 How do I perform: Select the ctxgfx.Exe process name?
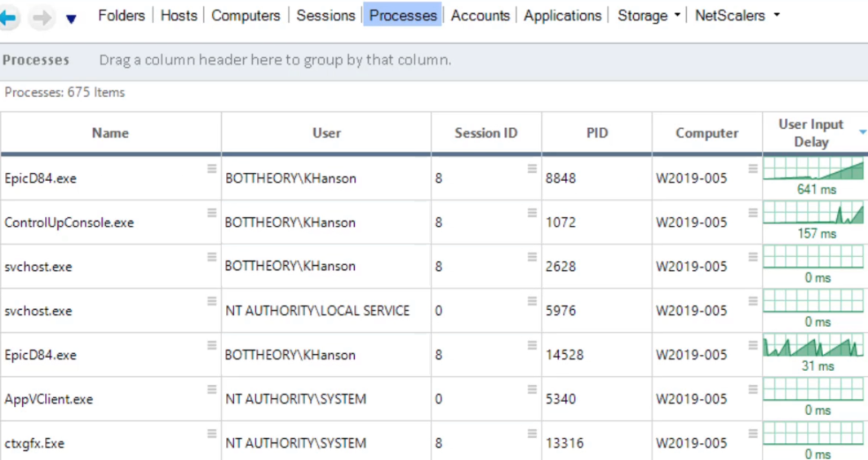(x=34, y=444)
